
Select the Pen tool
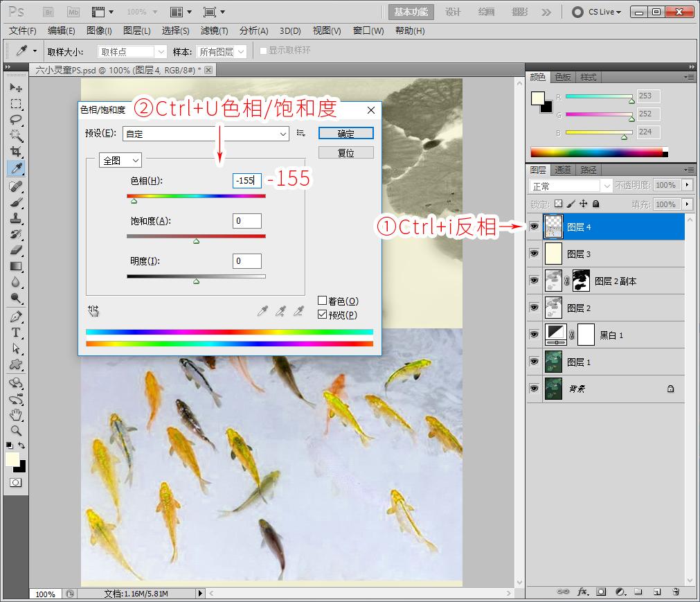tap(16, 317)
